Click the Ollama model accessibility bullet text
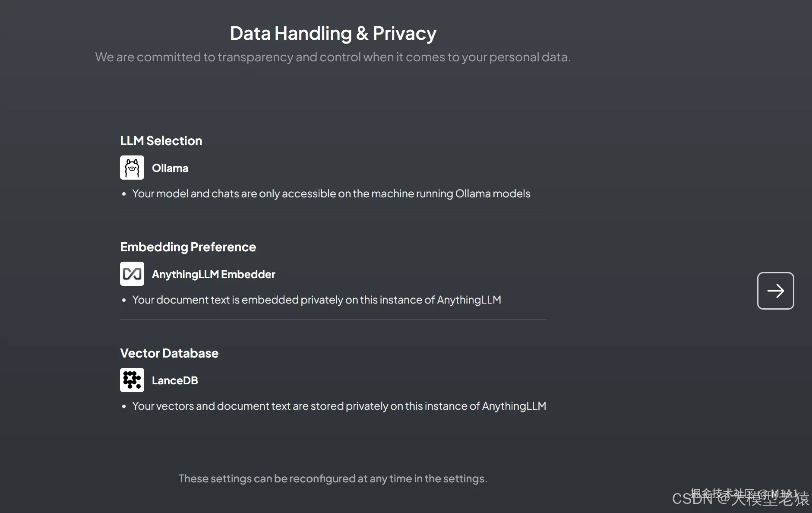 pos(331,193)
